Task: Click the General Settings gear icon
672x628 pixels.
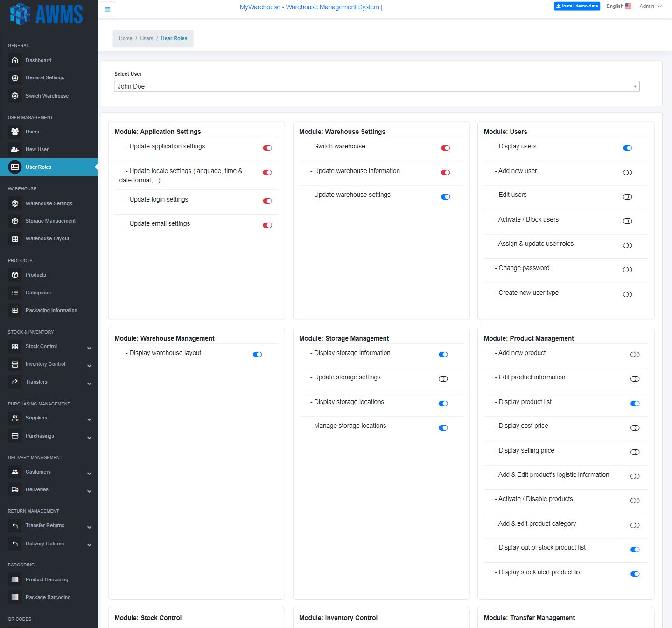Action: click(15, 78)
